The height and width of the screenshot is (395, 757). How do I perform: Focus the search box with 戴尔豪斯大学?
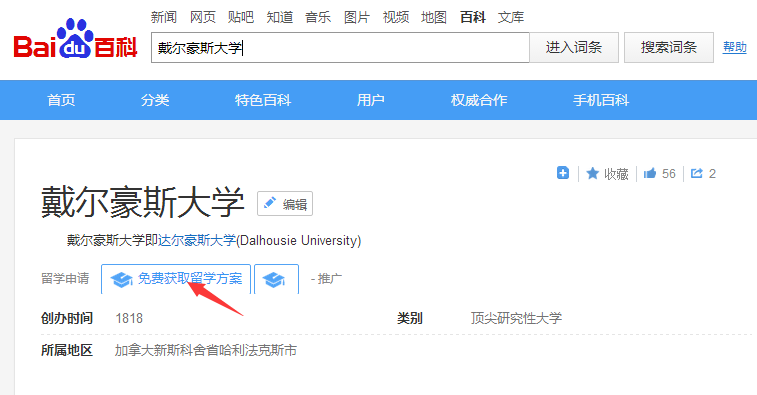coord(340,48)
